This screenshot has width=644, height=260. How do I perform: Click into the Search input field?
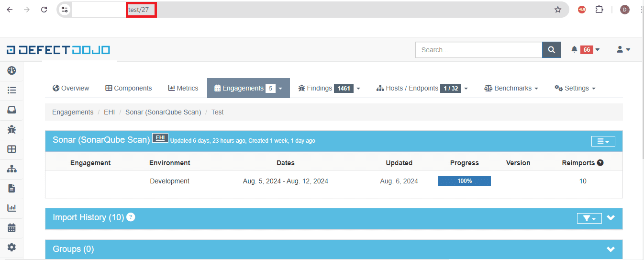click(478, 50)
